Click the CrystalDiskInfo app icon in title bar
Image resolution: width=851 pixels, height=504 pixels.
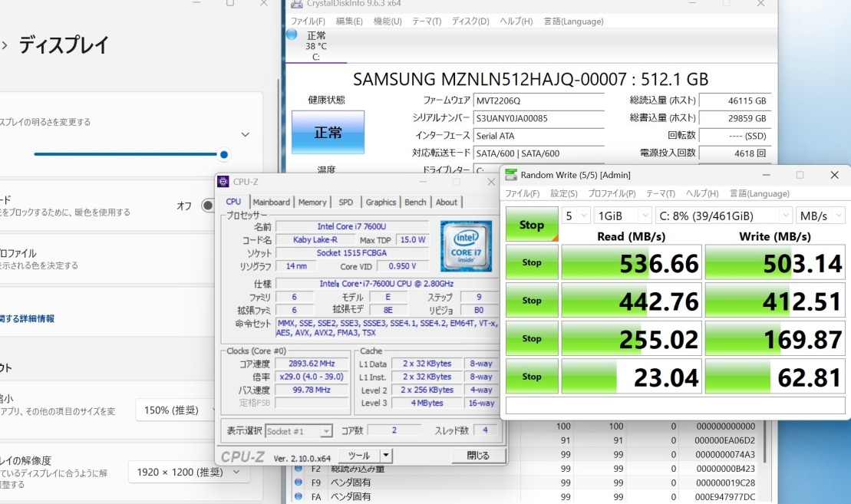(x=297, y=3)
